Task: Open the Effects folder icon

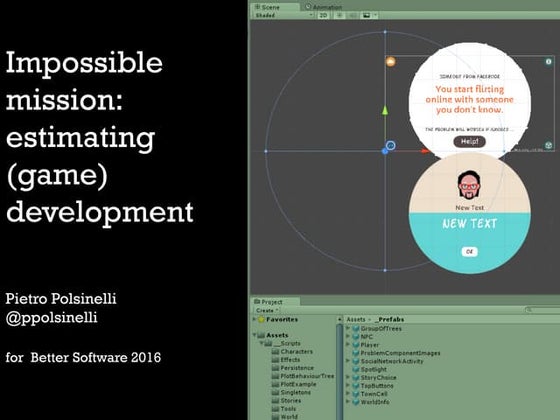Action: (275, 360)
